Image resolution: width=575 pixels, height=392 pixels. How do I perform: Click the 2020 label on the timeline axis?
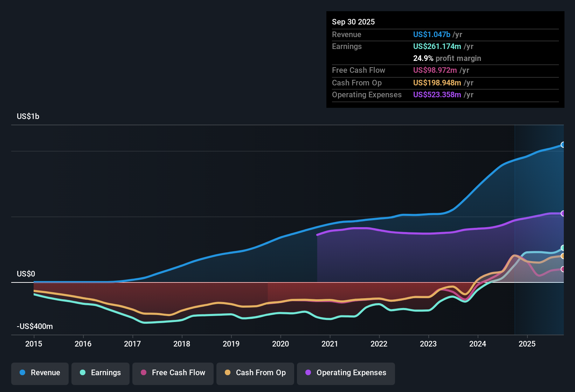point(280,344)
